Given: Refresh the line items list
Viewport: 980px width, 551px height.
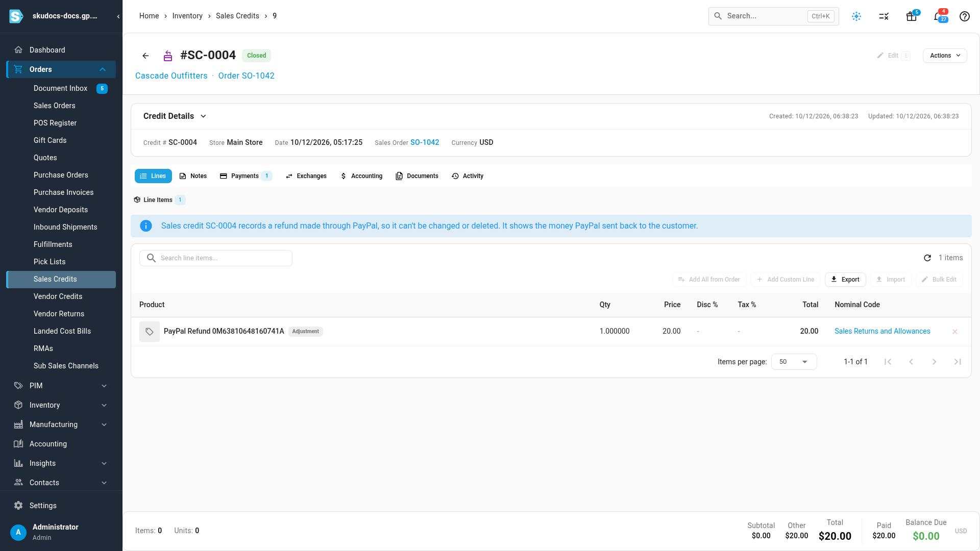Looking at the screenshot, I should [927, 258].
